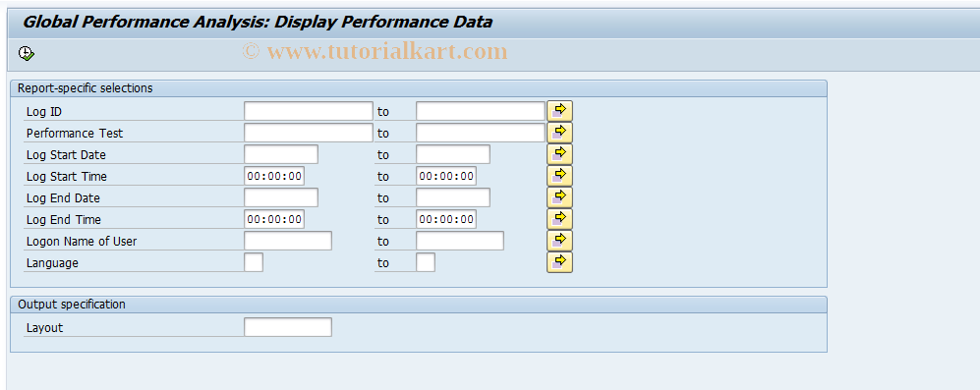980x390 pixels.
Task: Click the Language label
Action: (x=52, y=263)
